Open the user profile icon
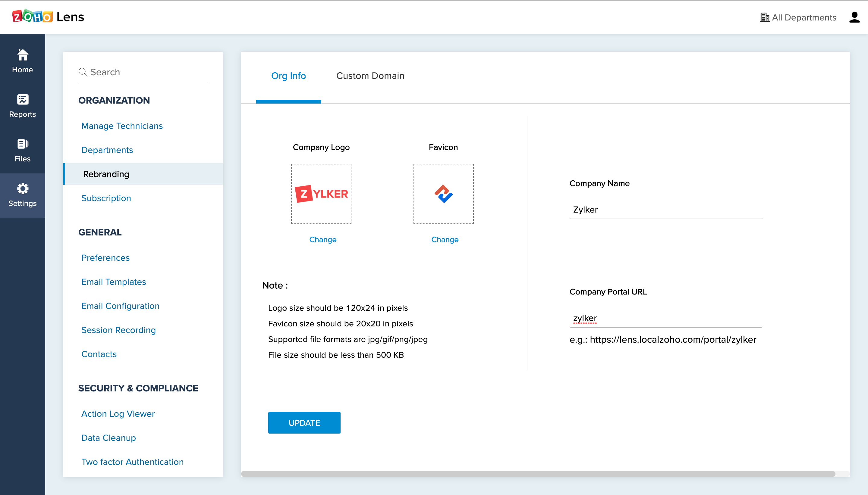This screenshot has height=495, width=868. pyautogui.click(x=854, y=17)
